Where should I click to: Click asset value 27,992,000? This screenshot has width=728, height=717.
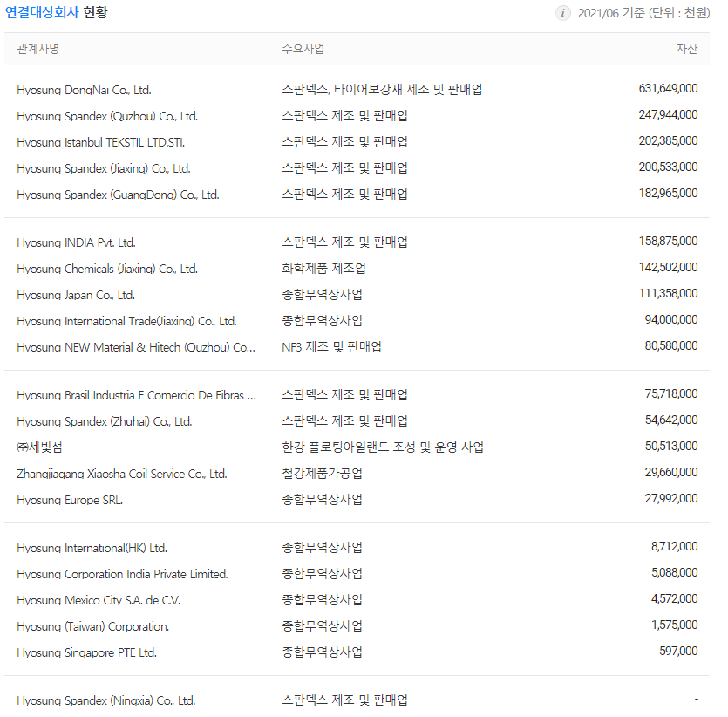click(671, 499)
